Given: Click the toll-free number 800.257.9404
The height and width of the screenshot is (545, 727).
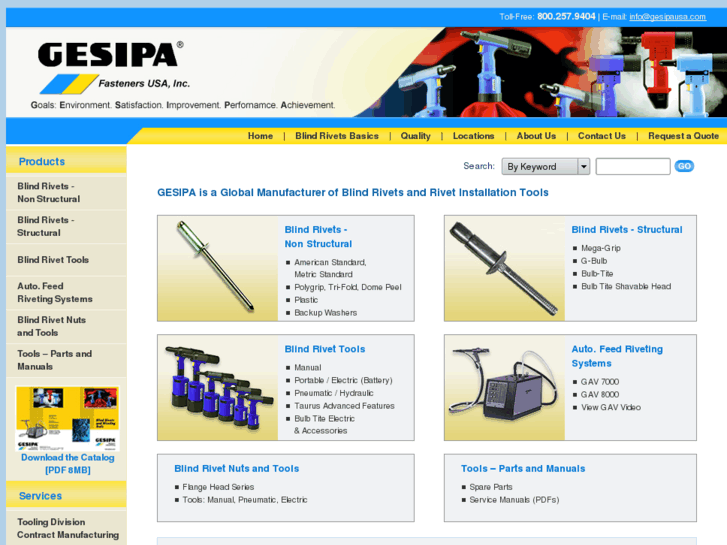Looking at the screenshot, I should click(x=566, y=17).
